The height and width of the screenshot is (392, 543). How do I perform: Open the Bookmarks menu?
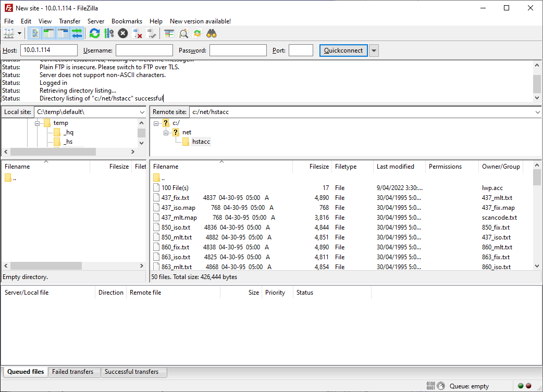[127, 21]
